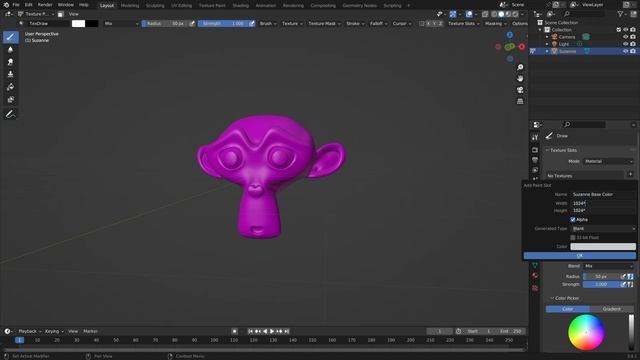The width and height of the screenshot is (640, 360).
Task: Open the Falloff dropdown
Action: point(378,24)
